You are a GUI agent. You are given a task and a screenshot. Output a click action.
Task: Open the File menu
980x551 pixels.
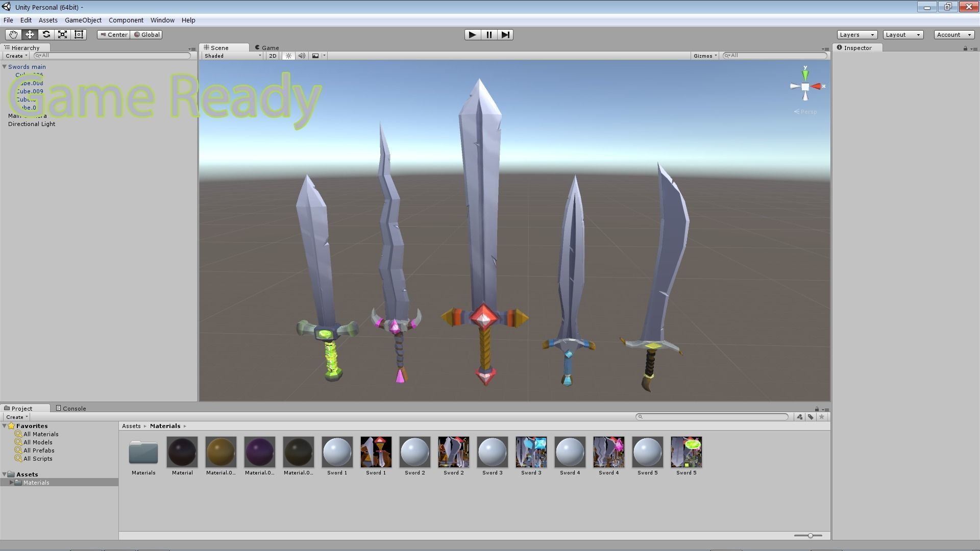(x=8, y=20)
